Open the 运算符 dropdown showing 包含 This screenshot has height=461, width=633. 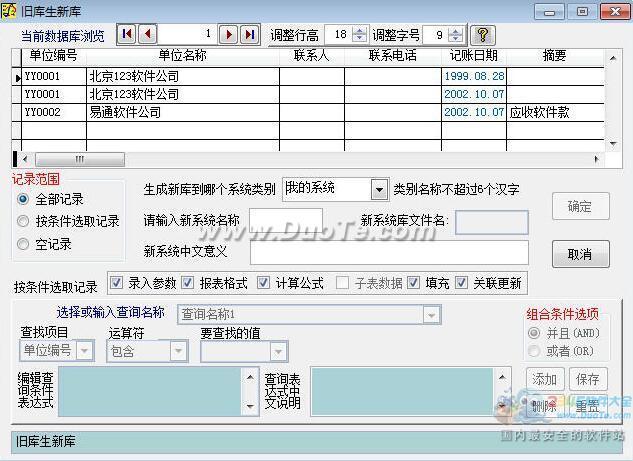tap(178, 351)
